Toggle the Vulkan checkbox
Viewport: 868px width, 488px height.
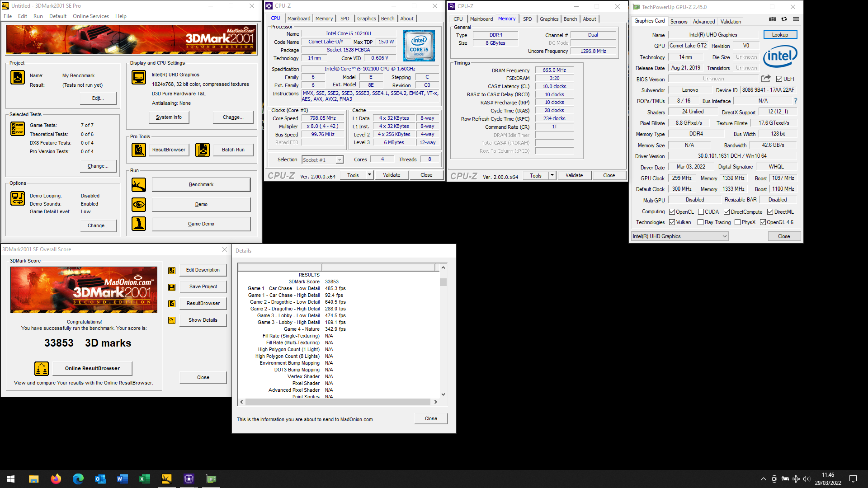[672, 222]
